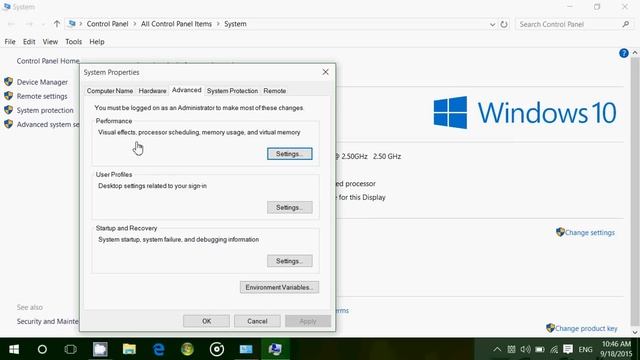Launch Microsoft Edge from taskbar
The height and width of the screenshot is (360, 640).
[x=158, y=349]
